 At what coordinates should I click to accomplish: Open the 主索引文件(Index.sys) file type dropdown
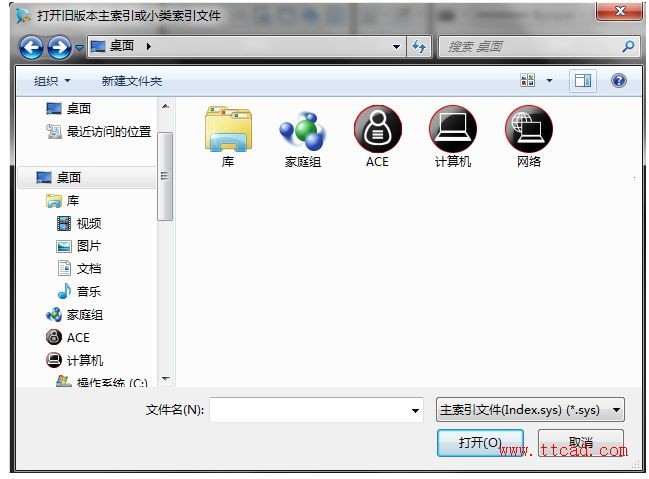click(530, 410)
